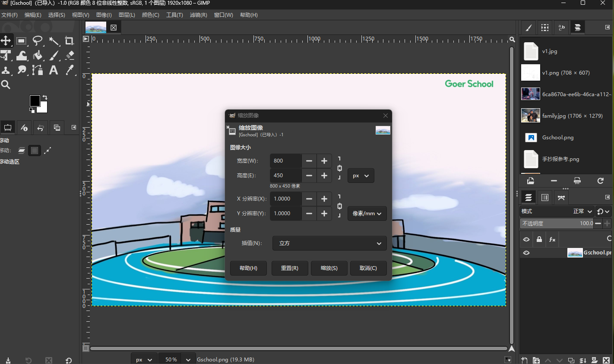
Task: Choose the Eraser tool
Action: (70, 56)
